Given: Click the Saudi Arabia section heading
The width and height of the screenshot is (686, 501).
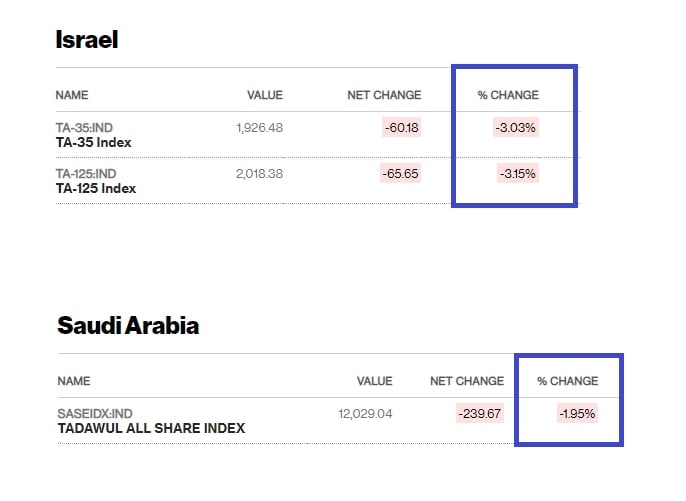Looking at the screenshot, I should [x=128, y=326].
